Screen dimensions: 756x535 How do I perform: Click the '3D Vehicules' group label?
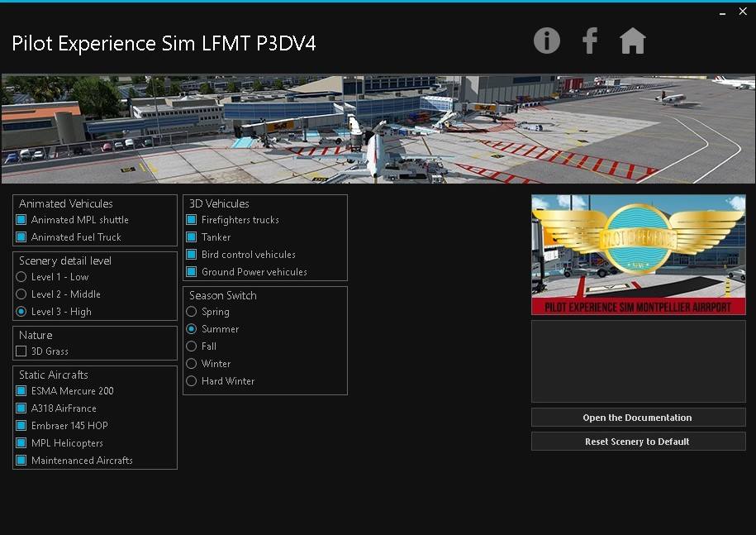(219, 203)
